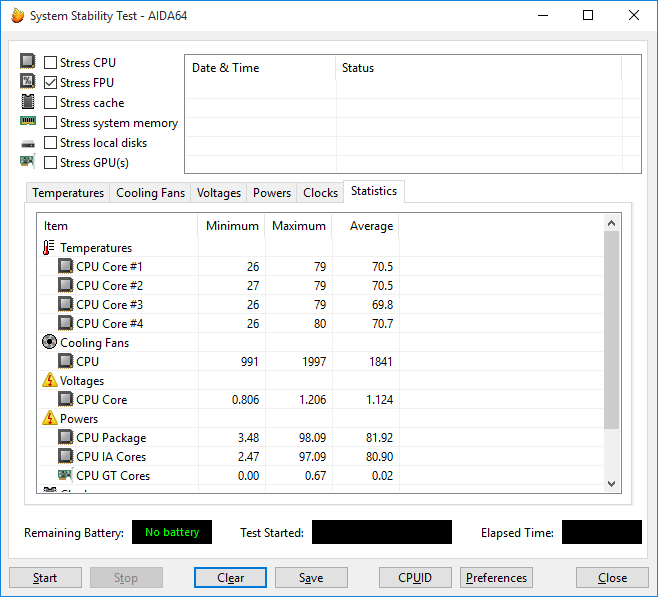Click the local disks drive icon

point(28,144)
